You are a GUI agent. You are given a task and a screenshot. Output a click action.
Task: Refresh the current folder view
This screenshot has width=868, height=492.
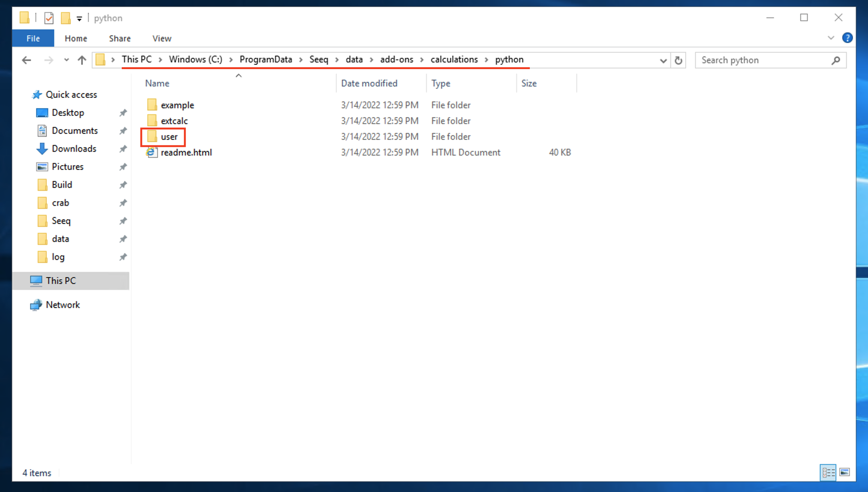678,60
